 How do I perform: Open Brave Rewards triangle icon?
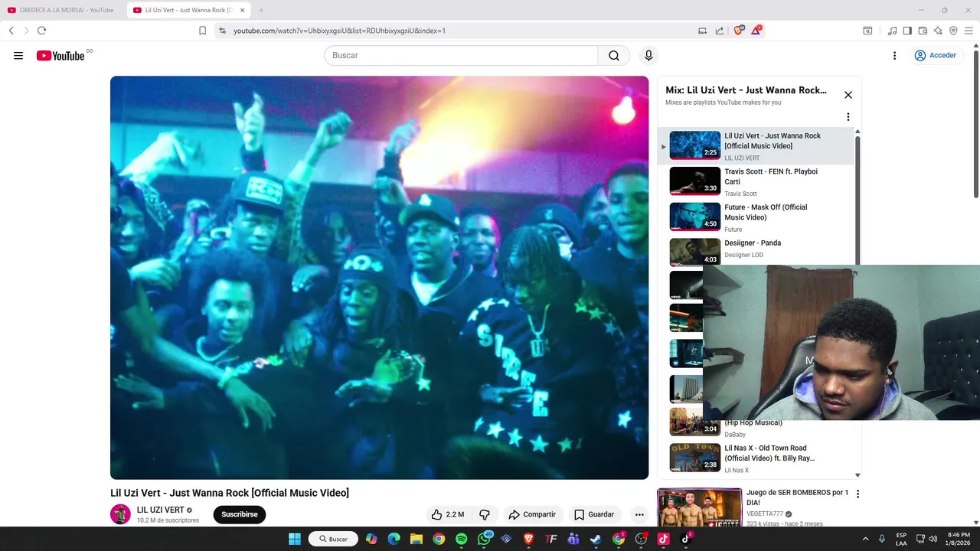756,31
